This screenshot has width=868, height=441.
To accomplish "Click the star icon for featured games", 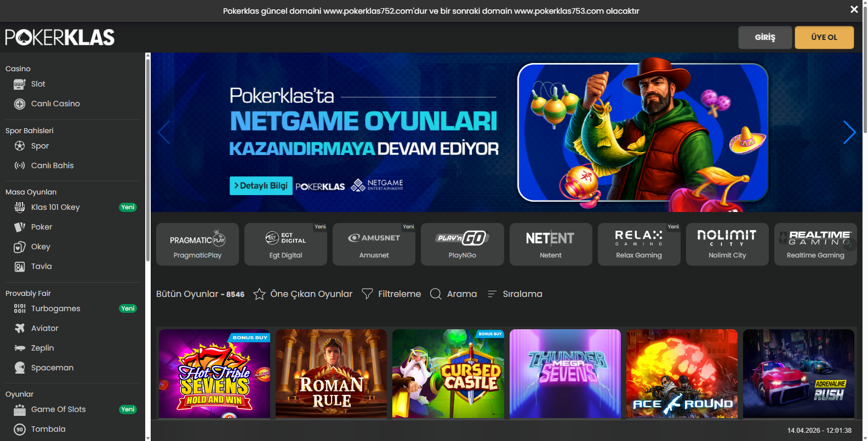I will click(x=259, y=294).
